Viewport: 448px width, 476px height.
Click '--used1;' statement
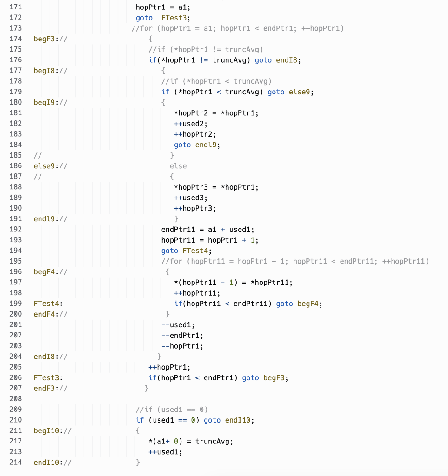pos(178,325)
